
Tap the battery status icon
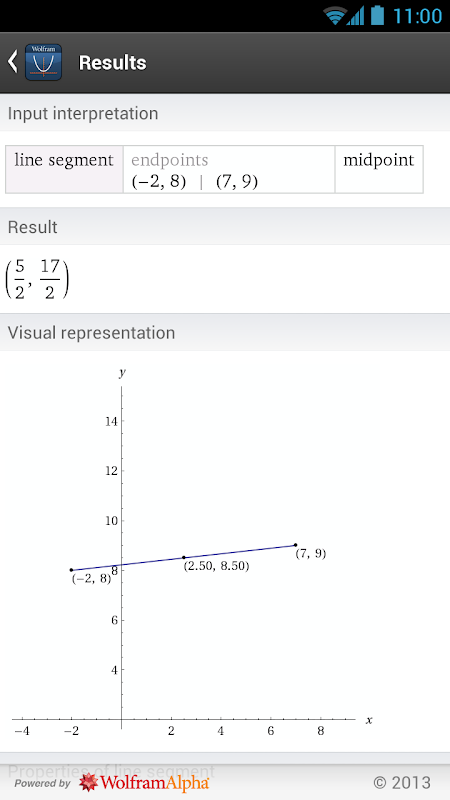click(x=377, y=15)
